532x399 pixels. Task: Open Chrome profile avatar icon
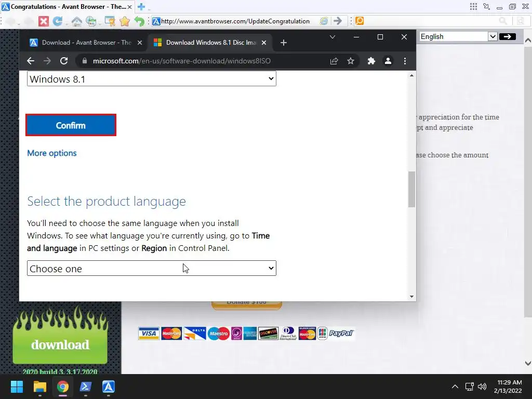[x=388, y=61]
